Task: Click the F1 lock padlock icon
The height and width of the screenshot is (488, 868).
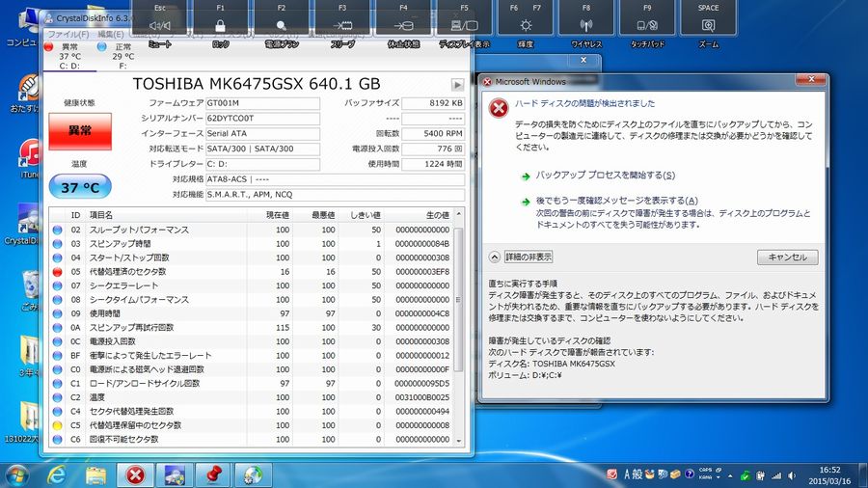Action: pyautogui.click(x=220, y=25)
